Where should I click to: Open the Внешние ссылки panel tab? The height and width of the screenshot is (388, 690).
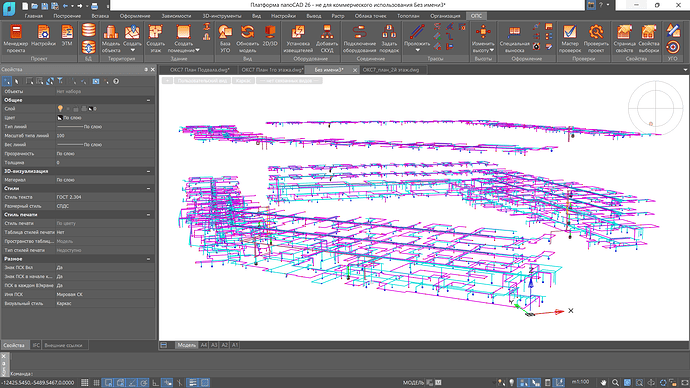tap(63, 345)
